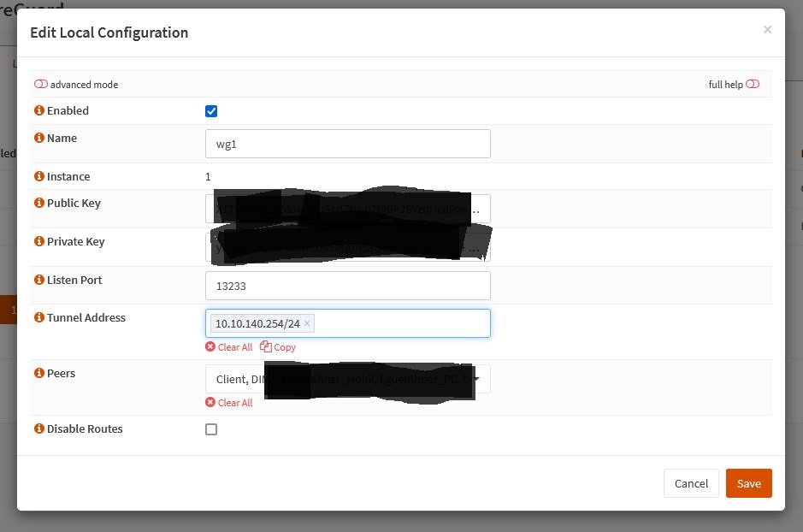The height and width of the screenshot is (532, 803).
Task: Click the info icon beside Disable Routes
Action: 38,429
